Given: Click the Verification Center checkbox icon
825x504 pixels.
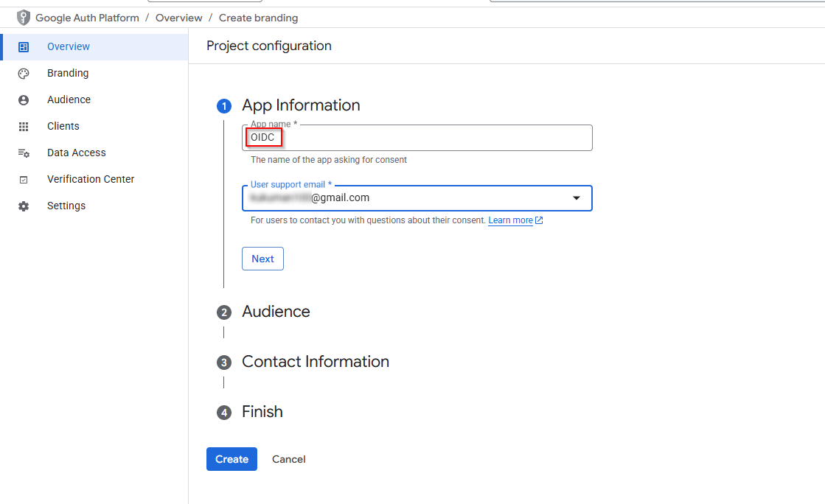Looking at the screenshot, I should [x=24, y=180].
